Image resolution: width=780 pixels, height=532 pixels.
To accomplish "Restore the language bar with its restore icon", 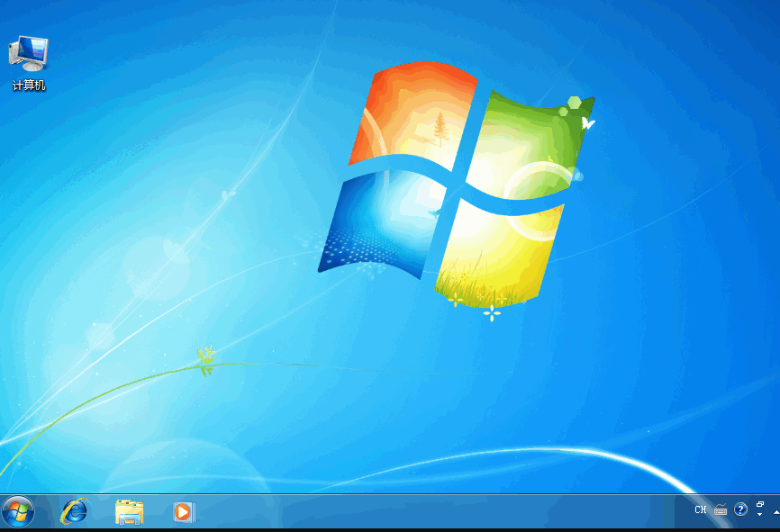I will tap(761, 505).
